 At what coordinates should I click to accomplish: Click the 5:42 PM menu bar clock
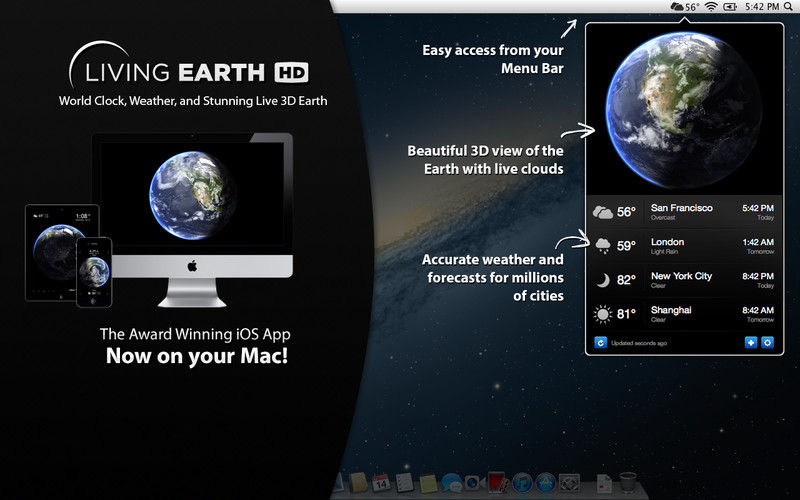[x=761, y=7]
